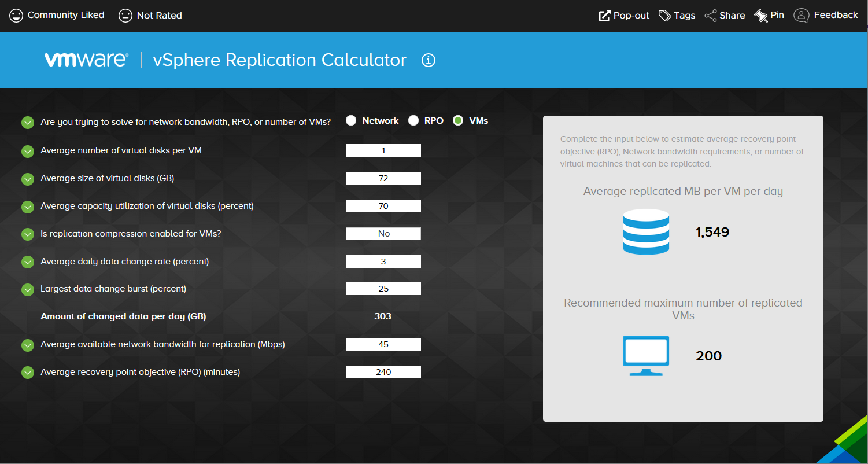Click the VMware logo
The width and height of the screenshot is (868, 464).
(x=86, y=60)
